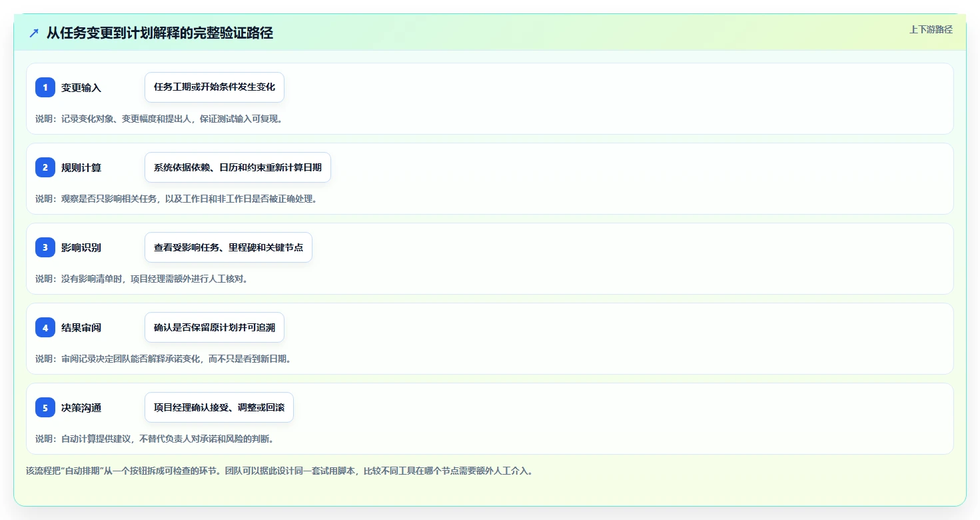Click the note starting 说明：没有影响清单时
The height and width of the screenshot is (520, 980).
pyautogui.click(x=142, y=279)
